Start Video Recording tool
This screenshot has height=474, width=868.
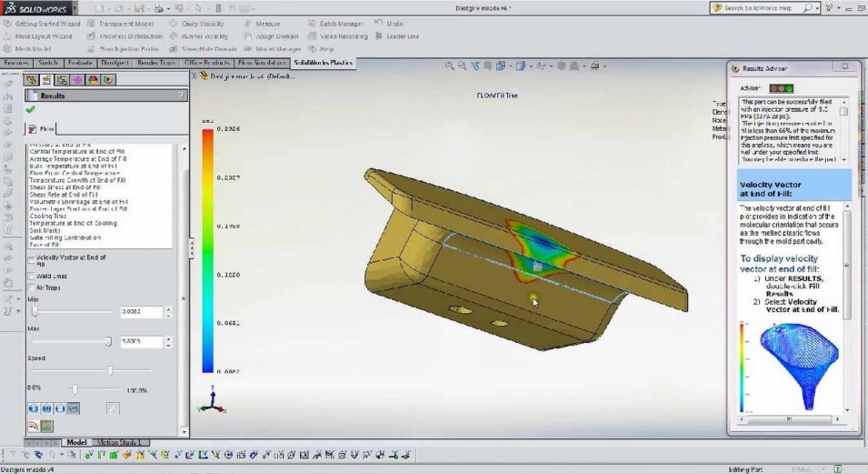[344, 36]
